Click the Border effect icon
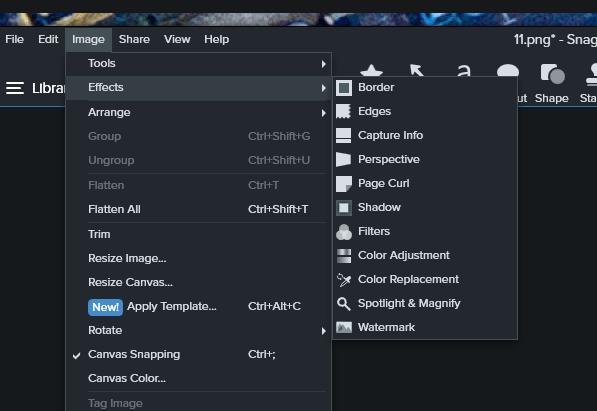 click(344, 88)
